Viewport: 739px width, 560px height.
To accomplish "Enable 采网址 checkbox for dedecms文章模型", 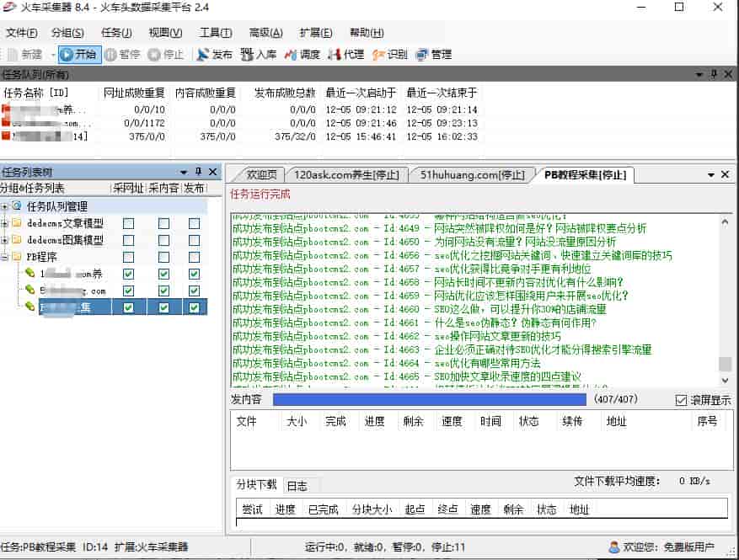I will 128,224.
